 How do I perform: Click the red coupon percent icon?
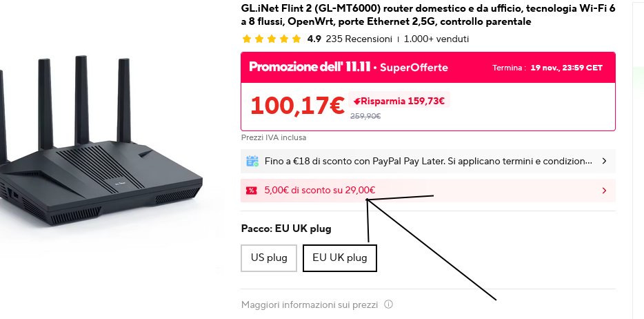coord(252,191)
